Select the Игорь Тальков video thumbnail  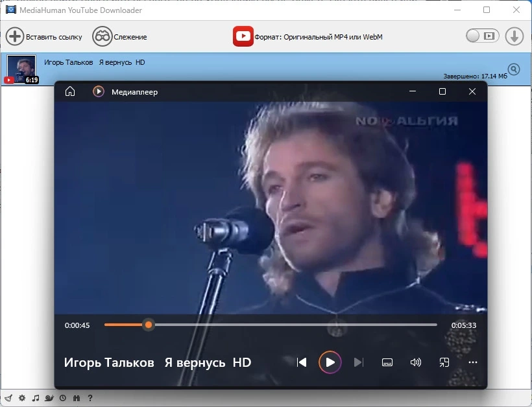(x=21, y=69)
